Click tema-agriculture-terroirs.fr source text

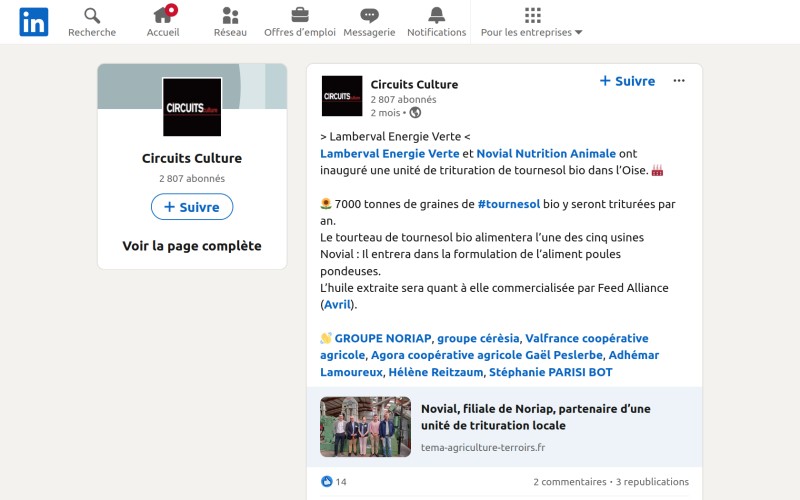(x=483, y=447)
